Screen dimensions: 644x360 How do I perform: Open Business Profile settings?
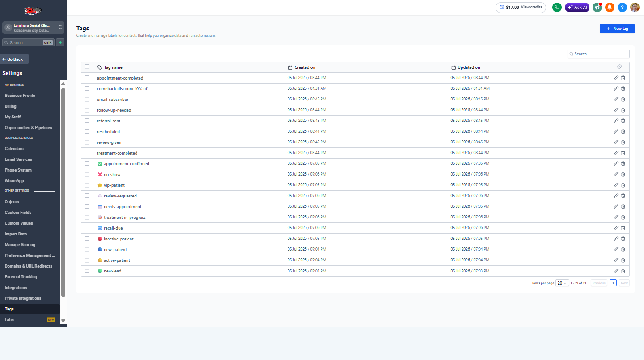coord(20,96)
